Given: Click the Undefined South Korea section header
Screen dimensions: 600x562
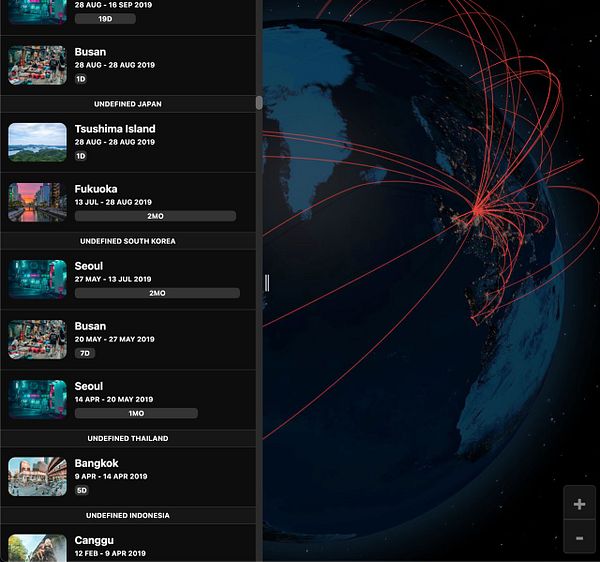Looking at the screenshot, I should pos(128,241).
